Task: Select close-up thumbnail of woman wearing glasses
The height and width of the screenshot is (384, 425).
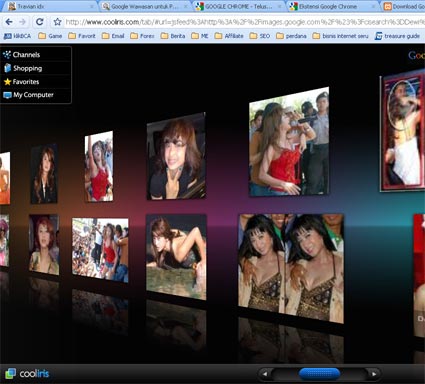Action: (176, 156)
